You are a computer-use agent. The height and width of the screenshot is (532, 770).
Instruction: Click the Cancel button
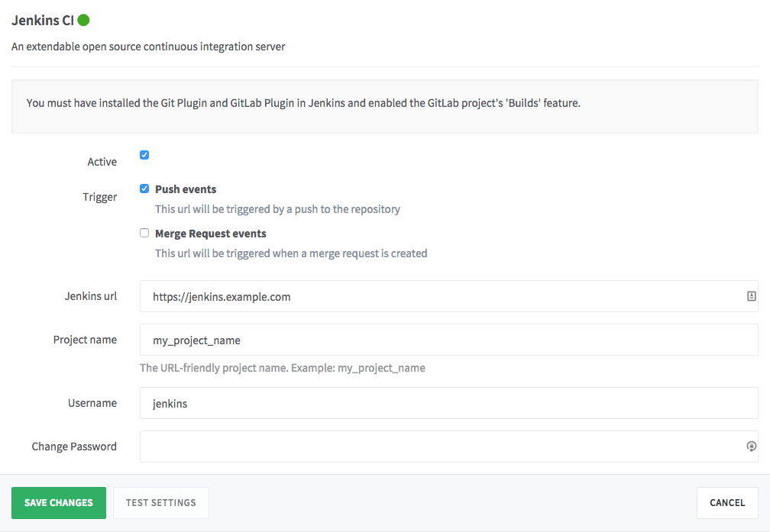point(726,502)
